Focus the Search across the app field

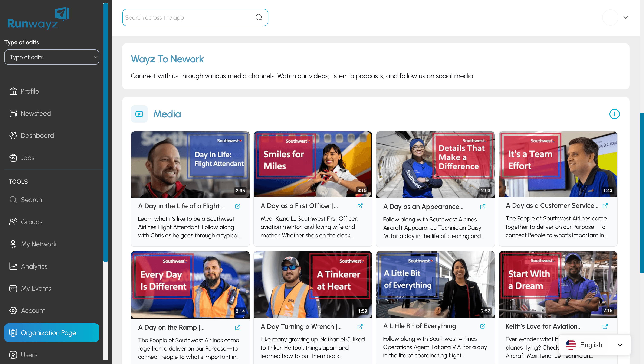195,17
